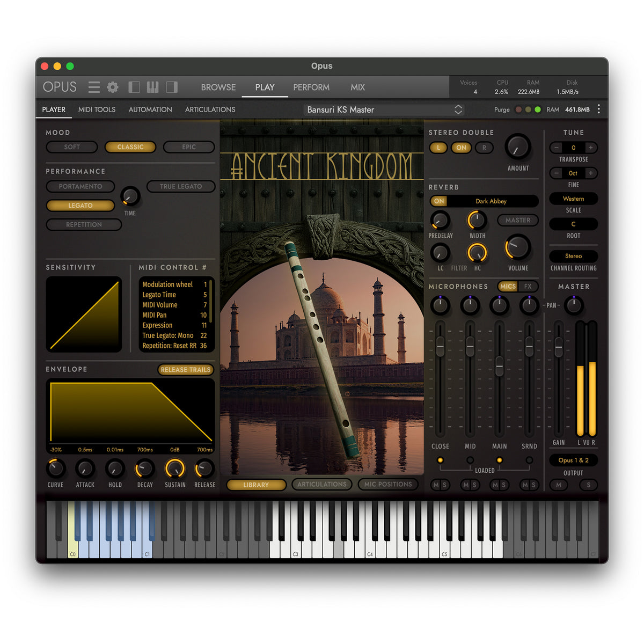Image resolution: width=644 pixels, height=644 pixels.
Task: Click the Master GAIN fader
Action: [559, 347]
